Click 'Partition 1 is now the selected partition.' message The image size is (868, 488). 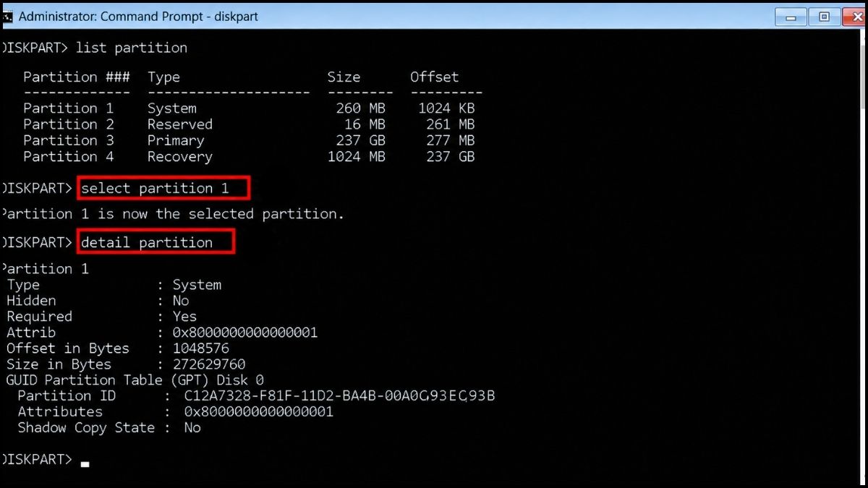tap(174, 214)
